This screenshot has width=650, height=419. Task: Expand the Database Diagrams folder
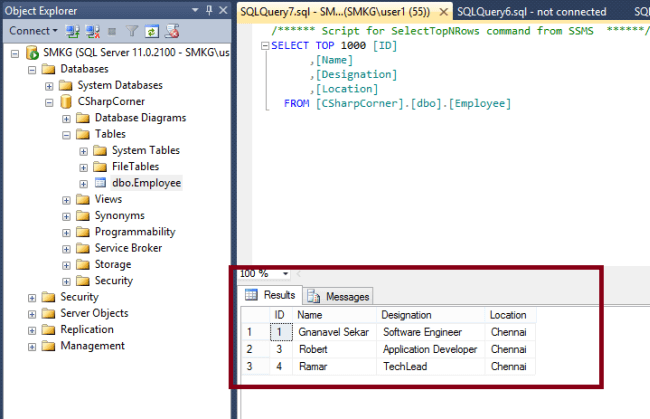pyautogui.click(x=66, y=119)
